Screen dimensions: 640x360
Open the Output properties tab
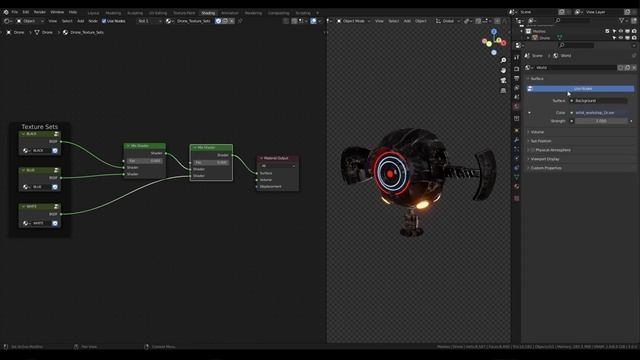click(x=517, y=78)
